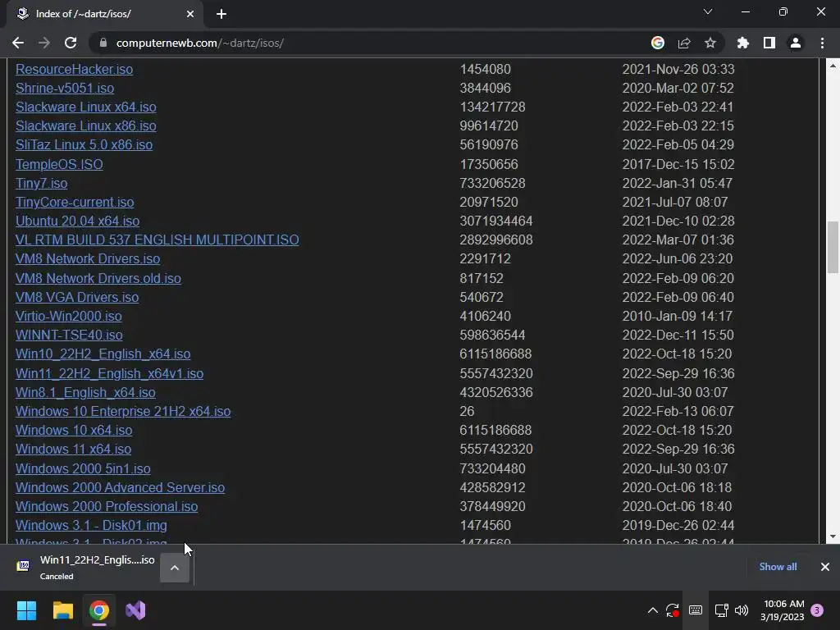
Task: Click the page's vertical scrollbar thumb
Action: (833, 247)
